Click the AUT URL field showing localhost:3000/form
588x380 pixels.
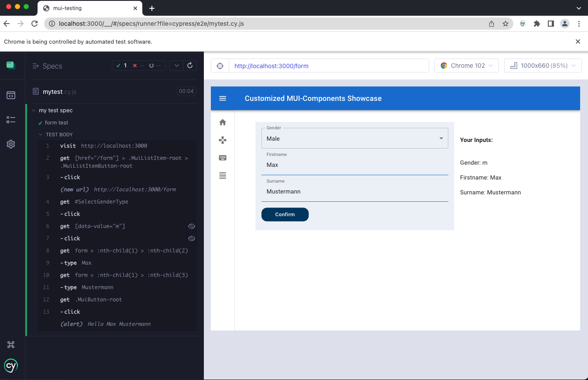pos(329,66)
